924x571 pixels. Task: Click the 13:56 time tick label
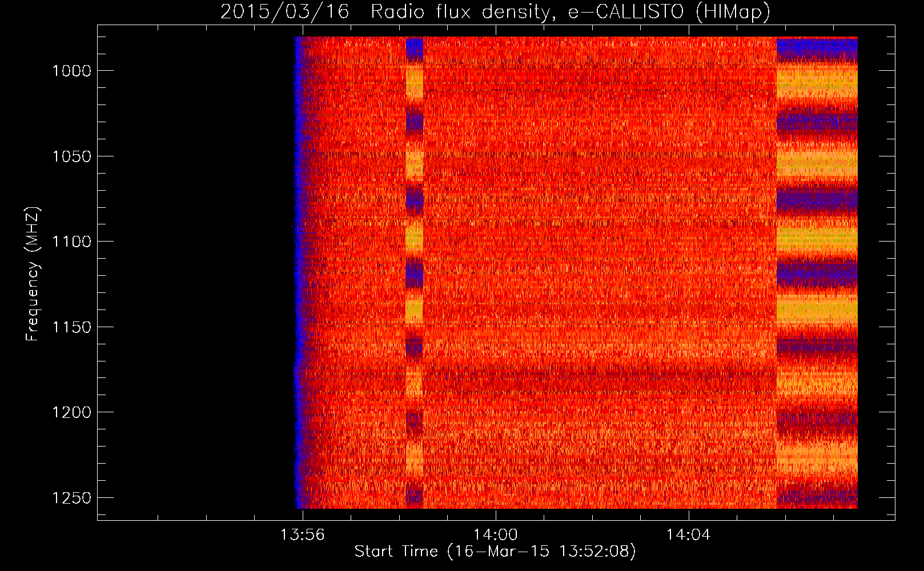tap(303, 534)
